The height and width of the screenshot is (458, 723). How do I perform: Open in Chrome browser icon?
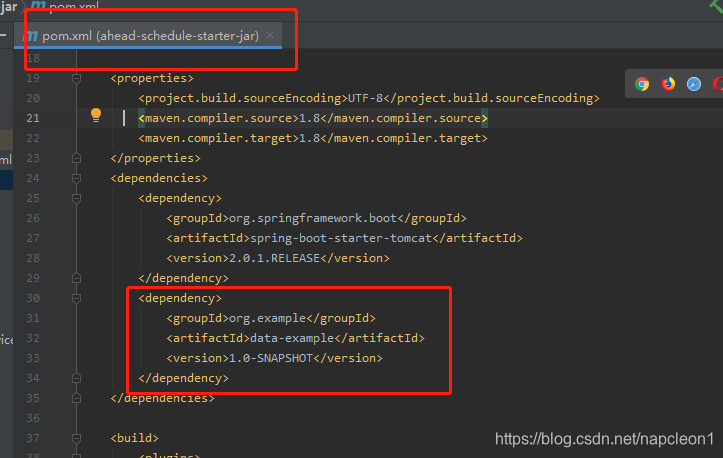click(x=642, y=84)
